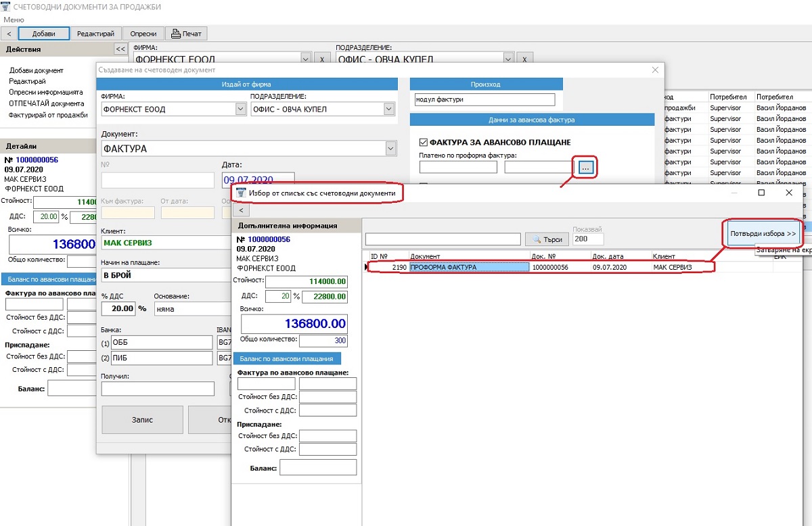
Task: Click the Редактирай toolbar button
Action: pyautogui.click(x=97, y=34)
